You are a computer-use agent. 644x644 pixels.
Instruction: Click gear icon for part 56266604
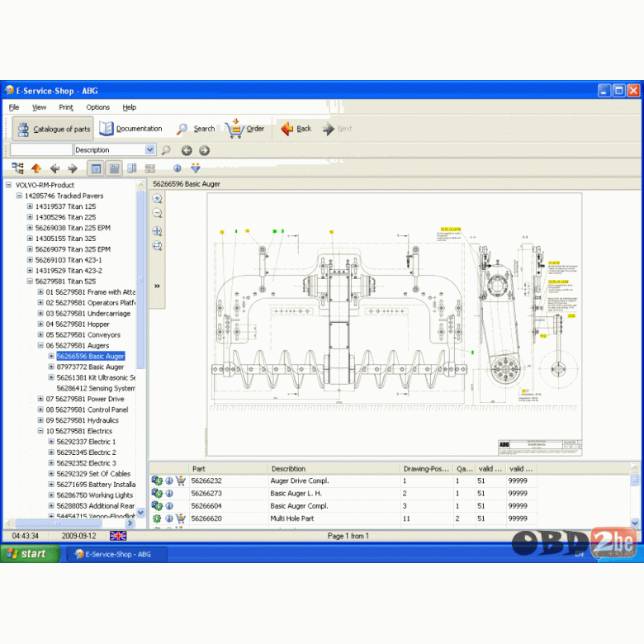157,505
